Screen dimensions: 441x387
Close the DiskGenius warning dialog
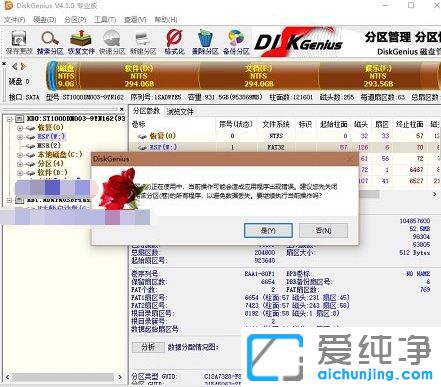(x=350, y=159)
